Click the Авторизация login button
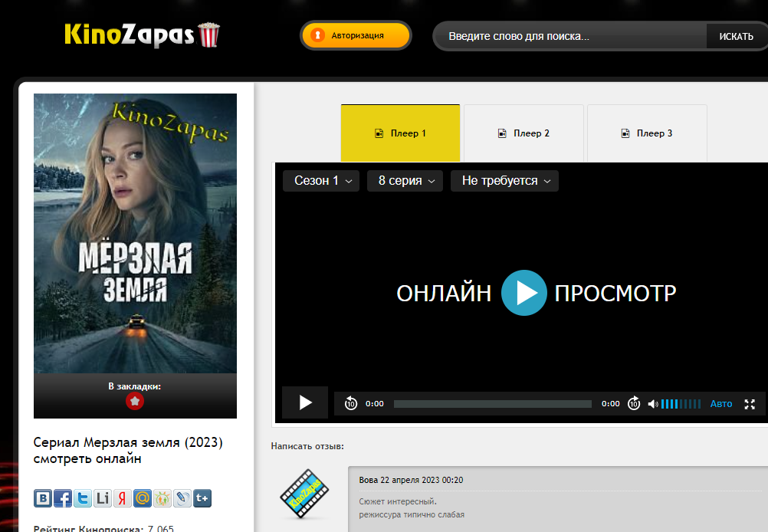 click(x=356, y=35)
